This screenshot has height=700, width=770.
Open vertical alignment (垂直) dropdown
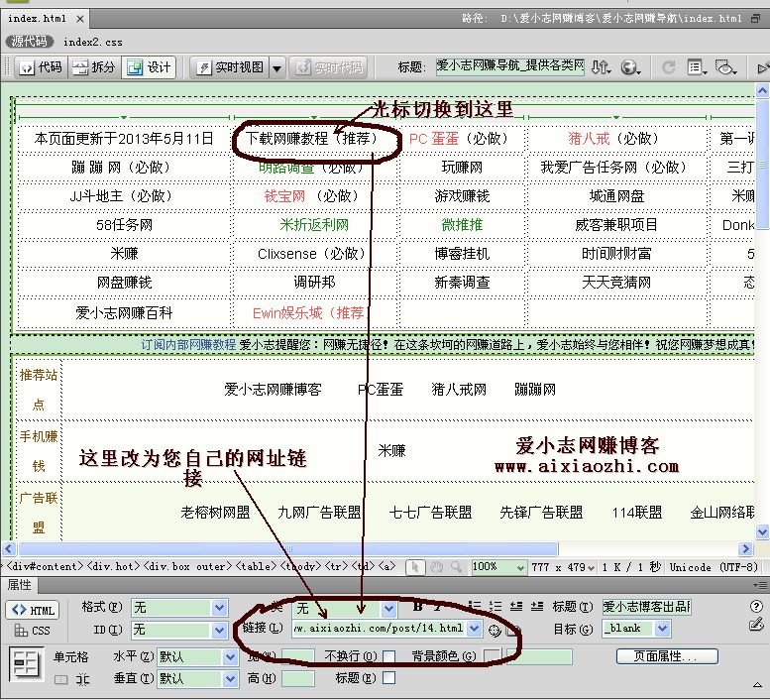[x=230, y=679]
